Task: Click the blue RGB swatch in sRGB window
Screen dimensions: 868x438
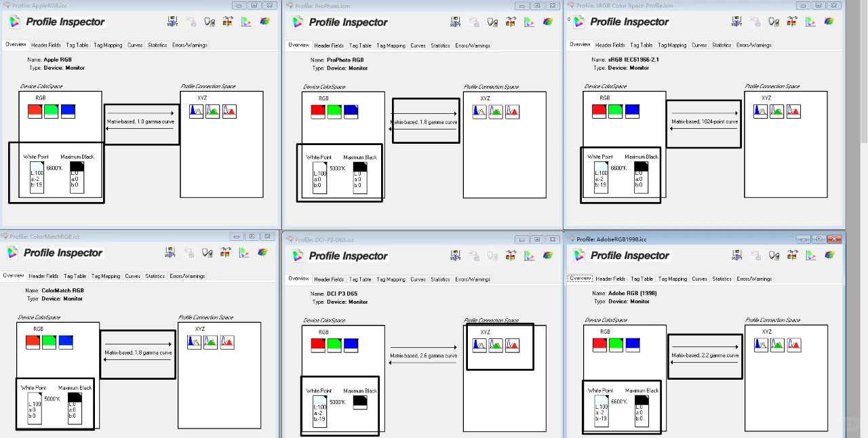Action: pos(632,111)
